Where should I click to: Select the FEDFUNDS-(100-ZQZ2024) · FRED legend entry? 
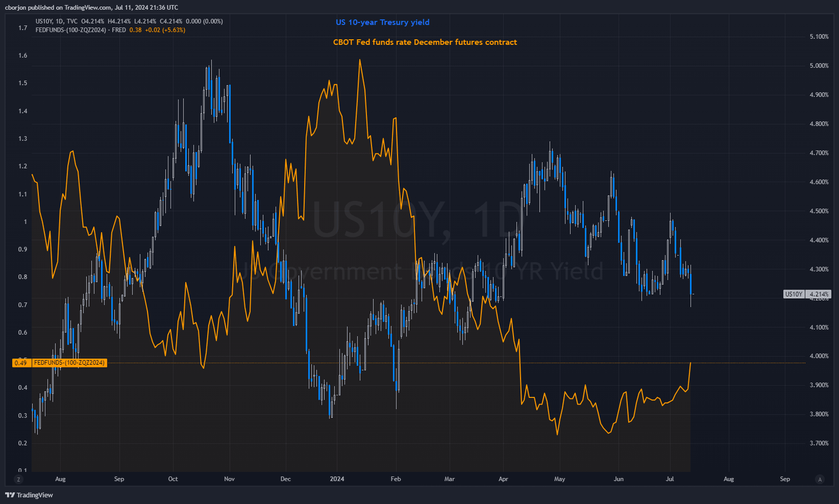tap(81, 30)
